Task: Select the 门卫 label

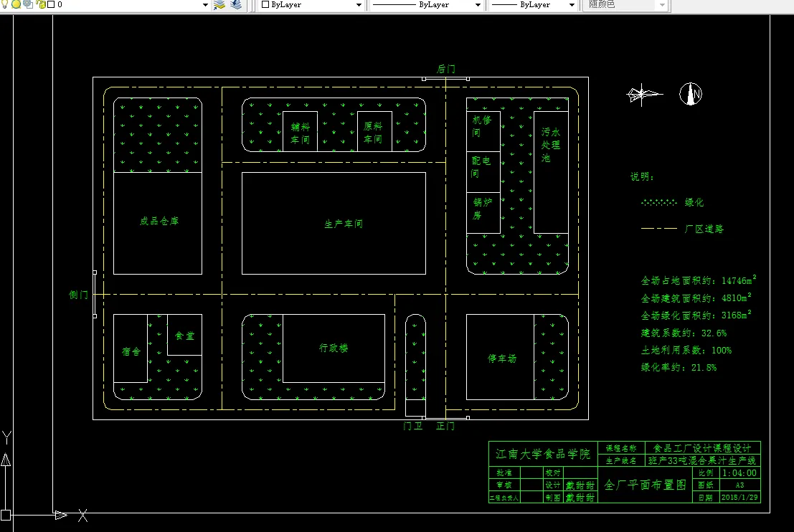Action: click(412, 426)
